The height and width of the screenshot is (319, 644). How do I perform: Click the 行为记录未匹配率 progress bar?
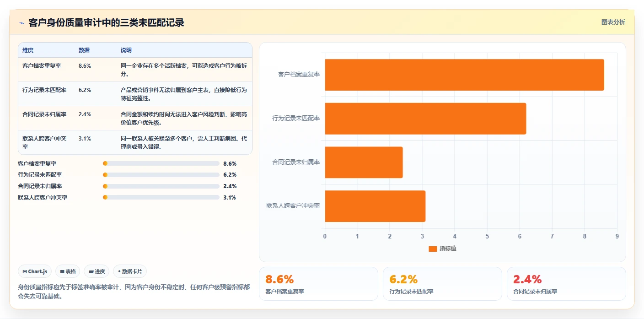tap(161, 175)
